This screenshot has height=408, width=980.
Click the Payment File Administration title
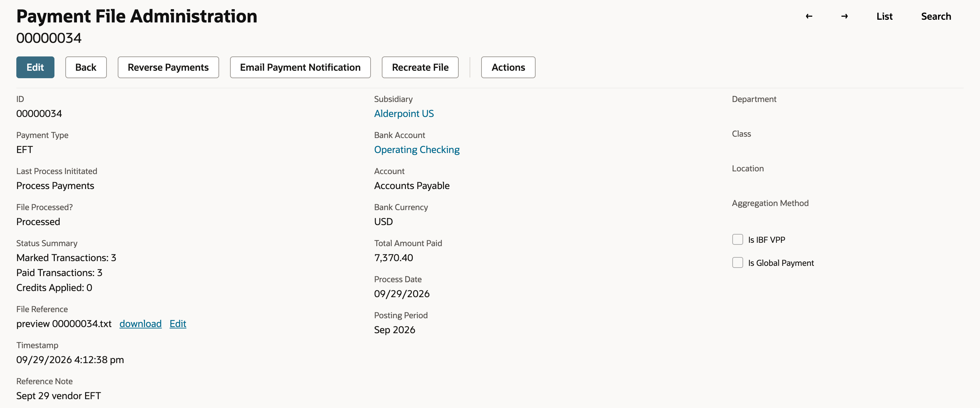pyautogui.click(x=136, y=16)
